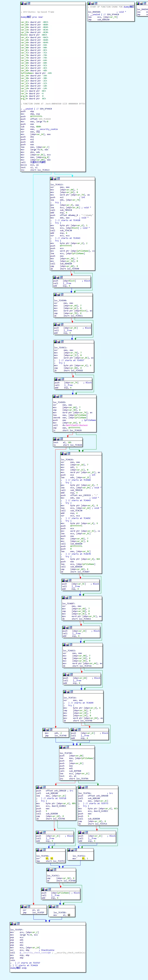
Task: Click the group nodes icon on loc_7C4626 node
Action: [x=69, y=453]
